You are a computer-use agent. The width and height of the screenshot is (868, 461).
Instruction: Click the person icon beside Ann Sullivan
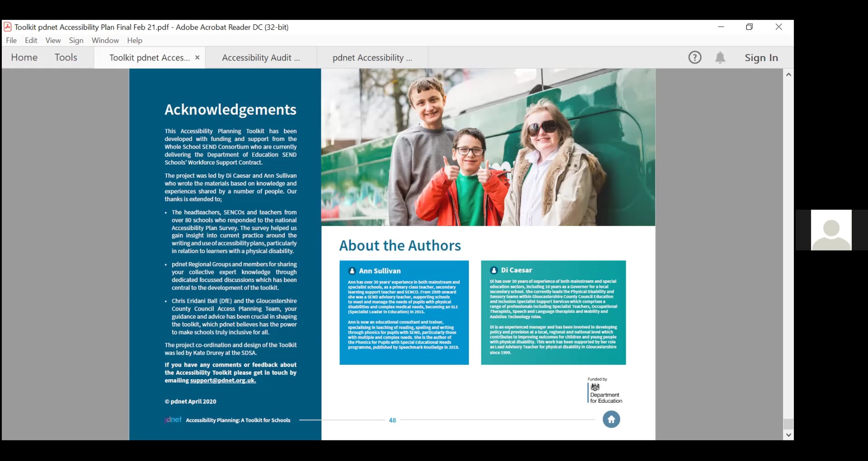tap(352, 271)
